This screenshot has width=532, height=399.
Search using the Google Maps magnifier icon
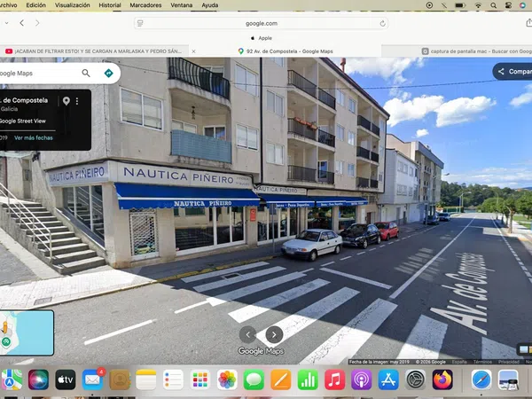click(x=86, y=73)
